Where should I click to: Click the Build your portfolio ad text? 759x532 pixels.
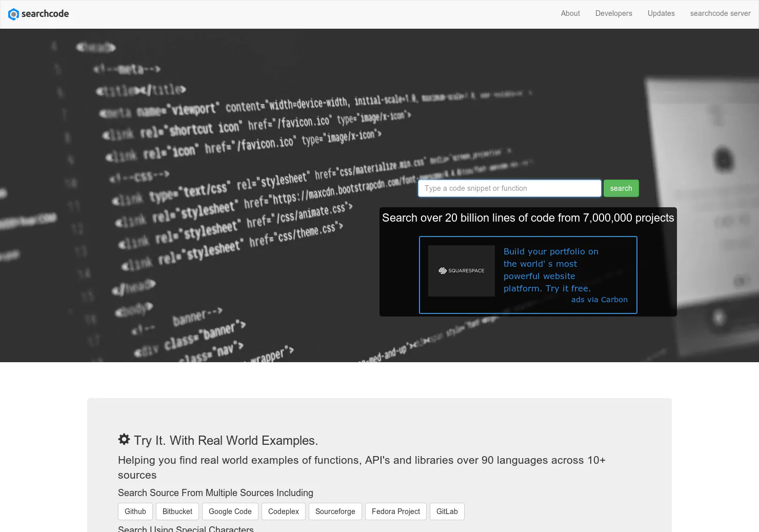click(551, 270)
